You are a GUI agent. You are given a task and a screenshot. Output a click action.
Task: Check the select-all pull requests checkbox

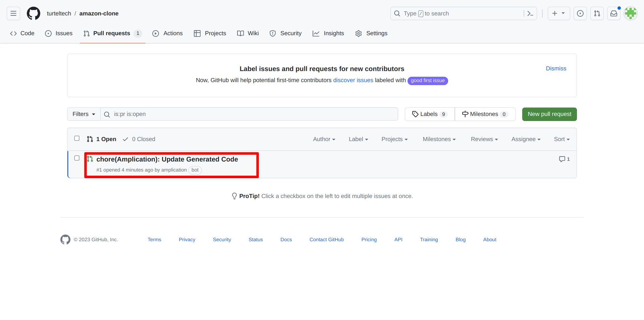pyautogui.click(x=77, y=138)
